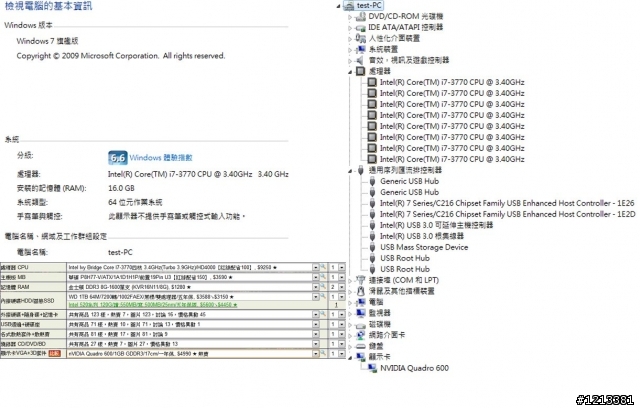Click the test-PC computer icon at tree root

click(349, 5)
